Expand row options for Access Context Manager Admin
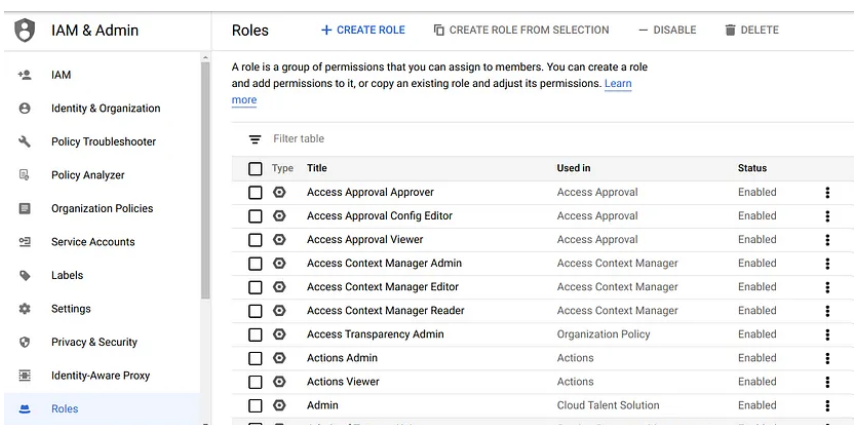 (827, 264)
